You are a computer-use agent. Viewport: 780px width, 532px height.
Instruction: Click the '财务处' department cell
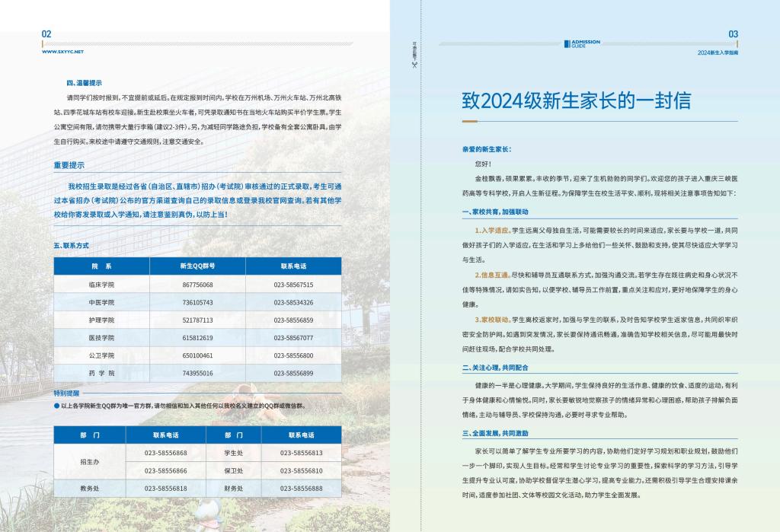233,489
